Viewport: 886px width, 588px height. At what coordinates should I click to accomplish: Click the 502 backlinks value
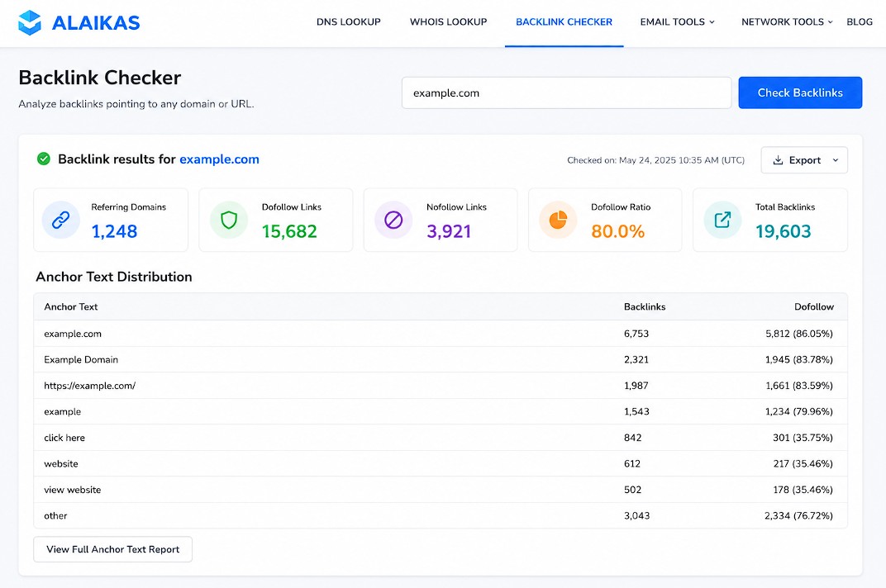[633, 490]
